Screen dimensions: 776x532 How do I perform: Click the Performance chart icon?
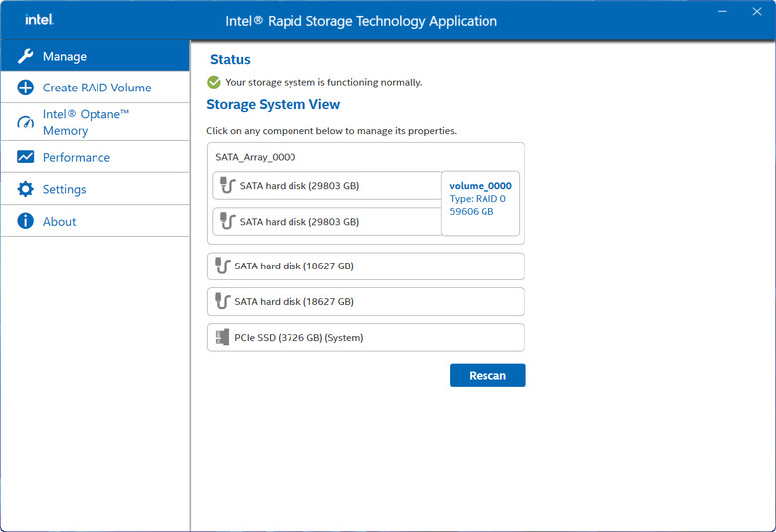coord(25,157)
